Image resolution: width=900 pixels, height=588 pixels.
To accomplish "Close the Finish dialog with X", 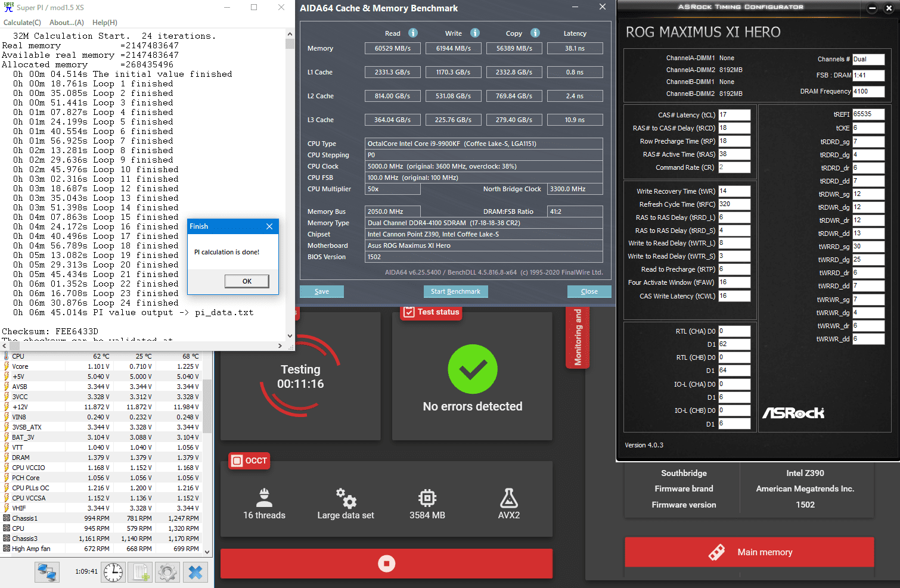I will point(269,226).
